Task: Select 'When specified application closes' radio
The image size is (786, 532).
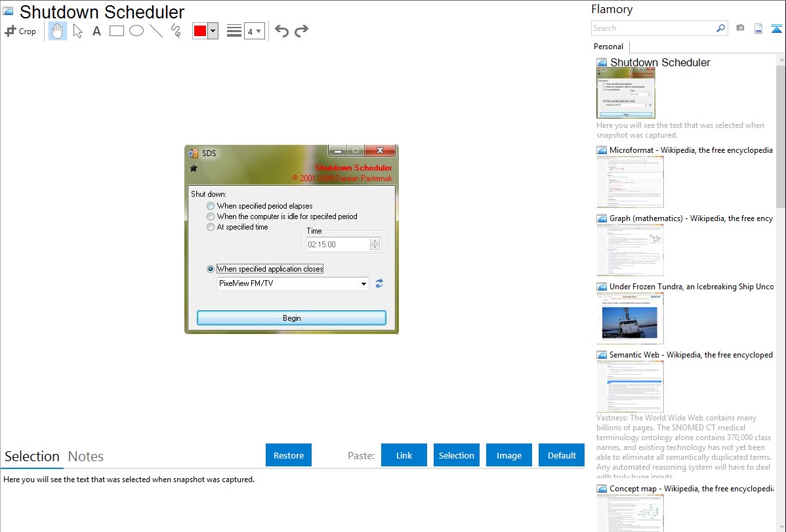Action: coord(211,269)
